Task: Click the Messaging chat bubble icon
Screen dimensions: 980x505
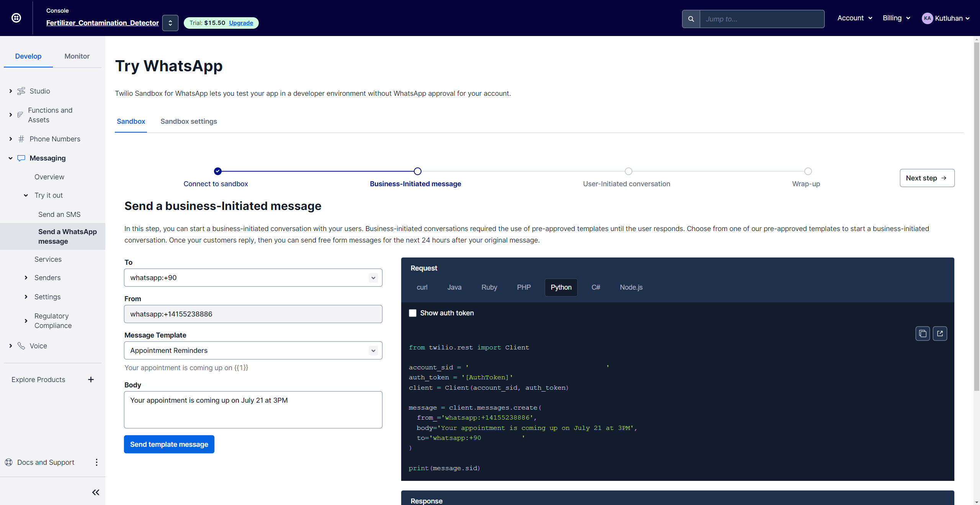Action: point(21,158)
